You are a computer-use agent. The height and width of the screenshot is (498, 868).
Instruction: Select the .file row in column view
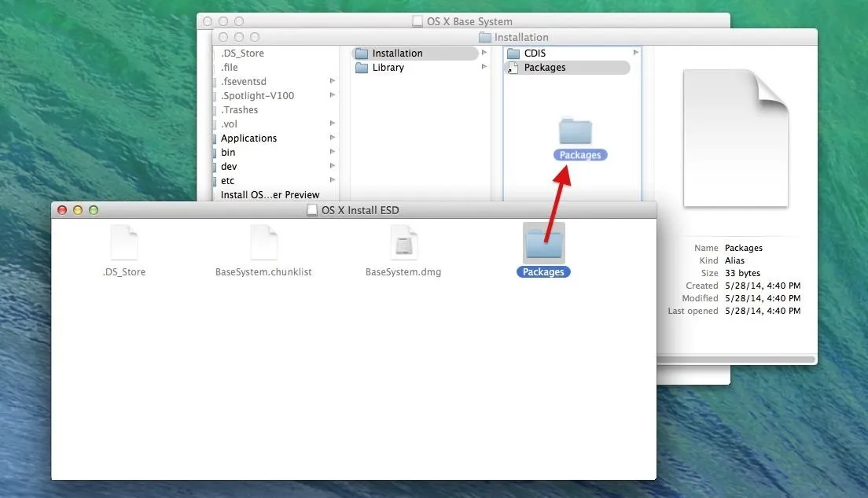(x=276, y=68)
